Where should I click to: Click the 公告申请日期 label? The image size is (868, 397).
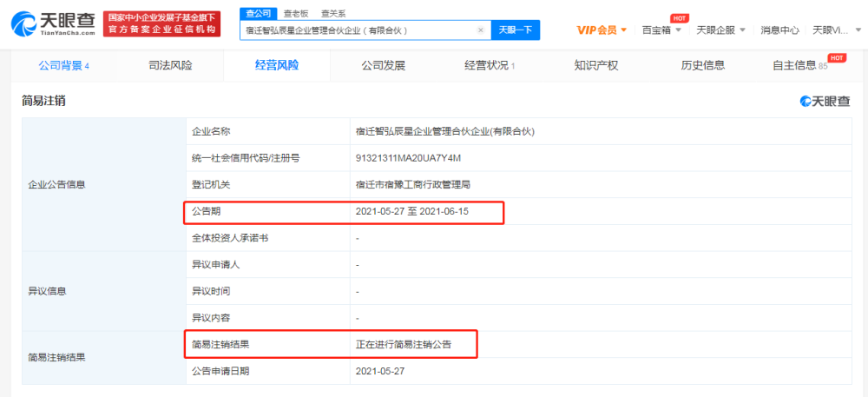220,371
